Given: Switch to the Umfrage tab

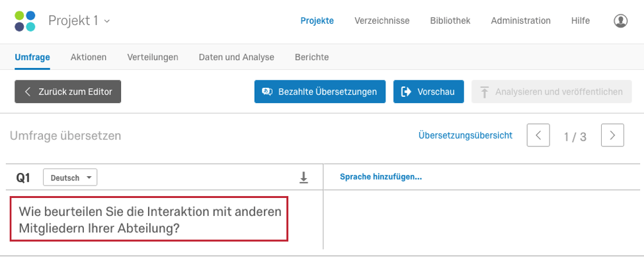Looking at the screenshot, I should click(32, 57).
